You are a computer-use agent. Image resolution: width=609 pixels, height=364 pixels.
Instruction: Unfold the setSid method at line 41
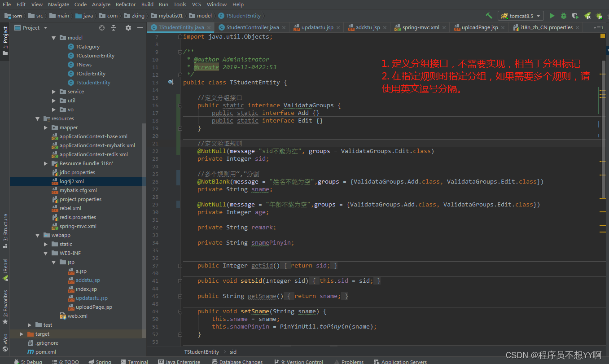[x=180, y=281]
